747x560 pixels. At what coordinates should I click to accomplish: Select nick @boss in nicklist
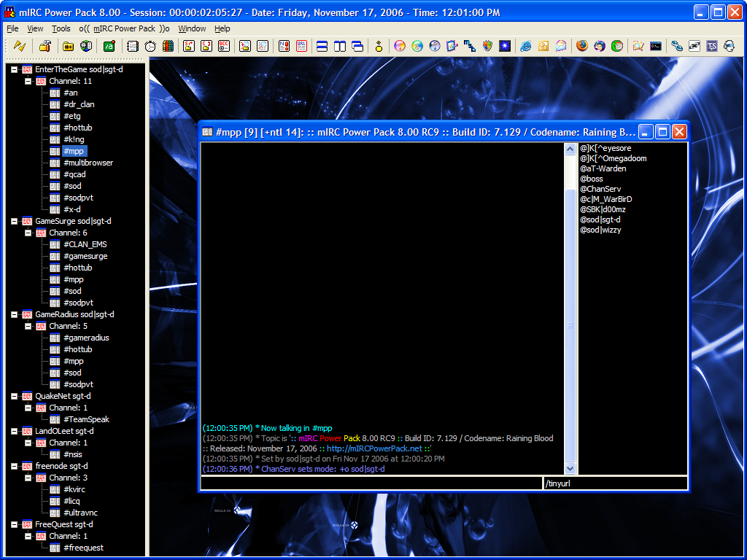(x=591, y=179)
